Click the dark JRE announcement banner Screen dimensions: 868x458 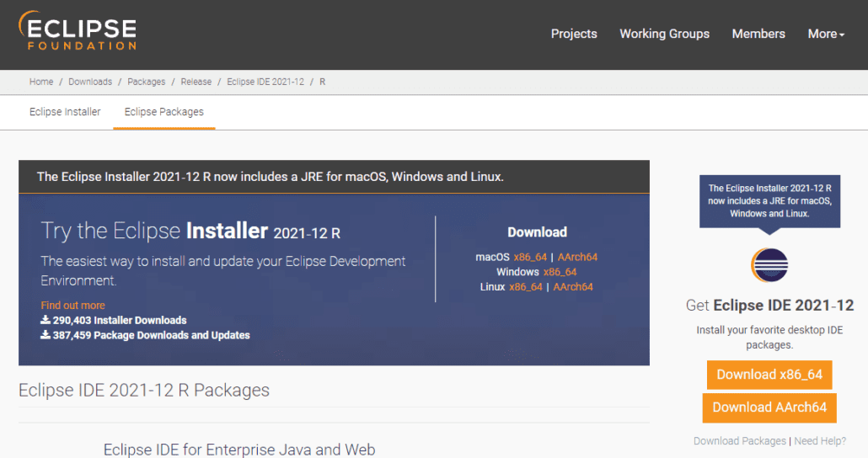point(334,177)
